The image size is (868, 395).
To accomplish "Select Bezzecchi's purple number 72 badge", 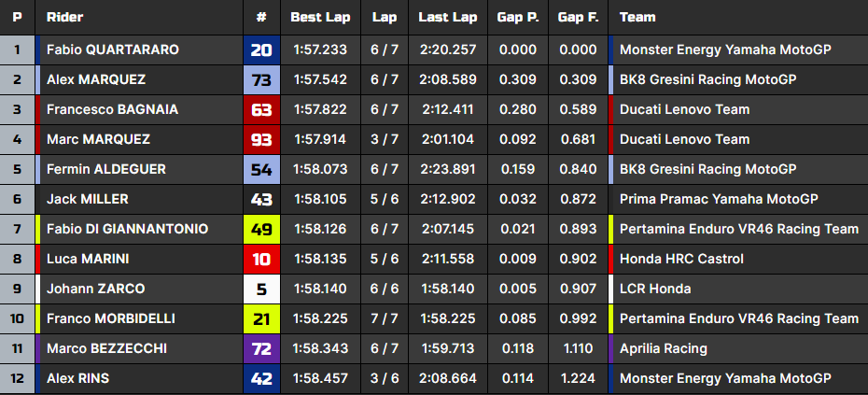I will (x=261, y=349).
